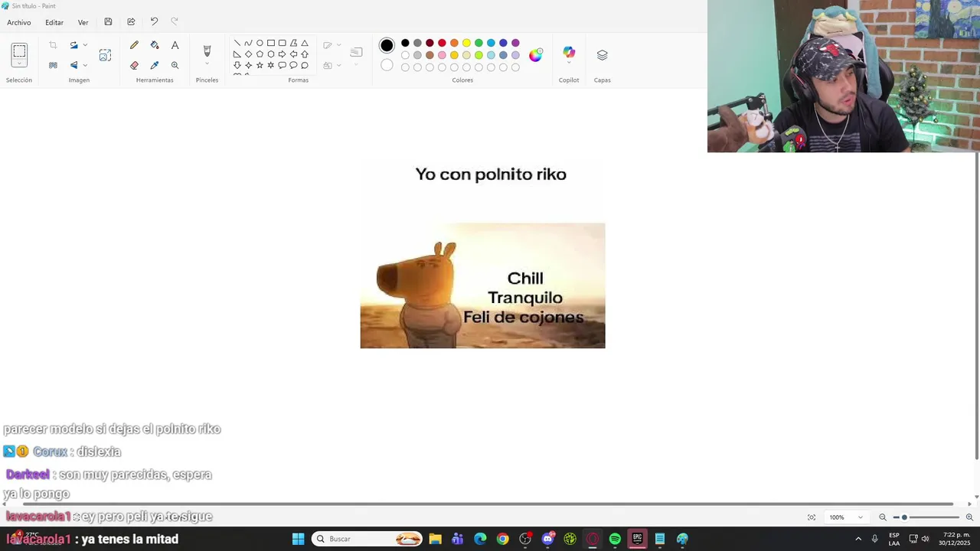Screen dimensions: 980x551
Task: Select the Magnifier tool
Action: [175, 65]
